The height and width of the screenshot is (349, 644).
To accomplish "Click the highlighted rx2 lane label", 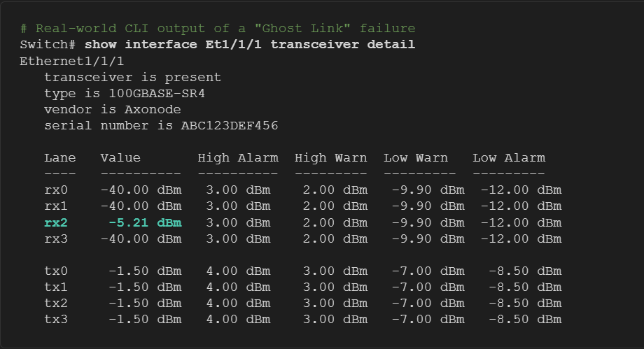I will coord(56,222).
